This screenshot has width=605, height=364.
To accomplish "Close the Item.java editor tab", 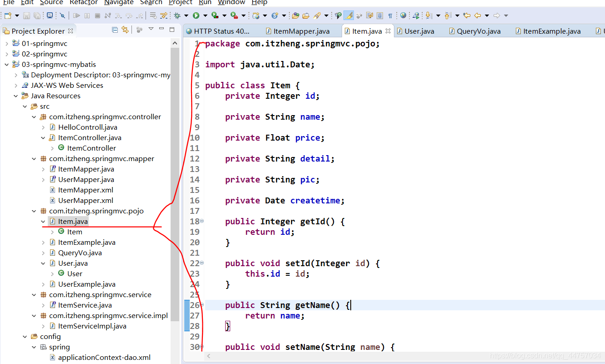I will pyautogui.click(x=388, y=31).
